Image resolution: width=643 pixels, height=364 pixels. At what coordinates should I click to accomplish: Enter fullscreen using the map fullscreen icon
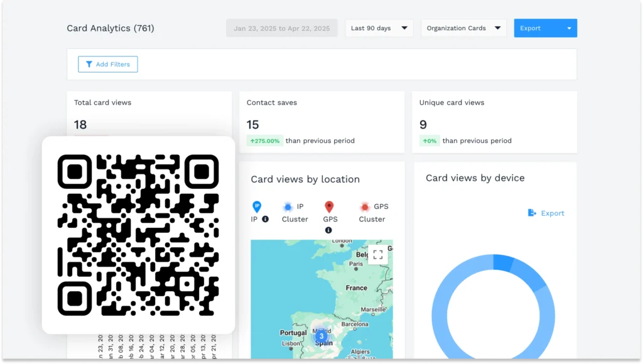click(378, 255)
